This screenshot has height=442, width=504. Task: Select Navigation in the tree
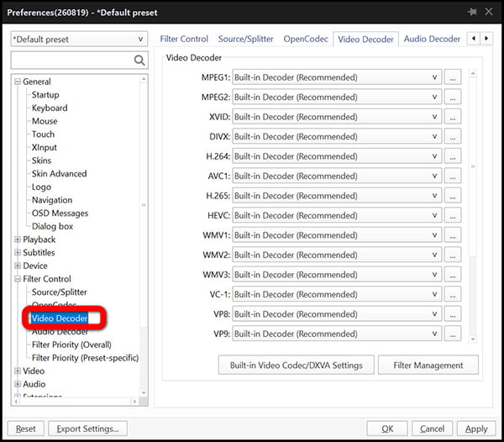(52, 200)
